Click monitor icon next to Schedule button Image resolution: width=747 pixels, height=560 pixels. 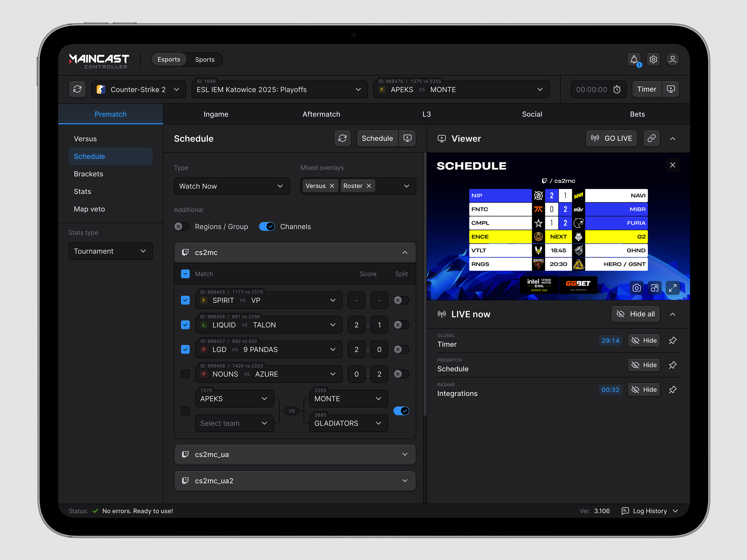tap(407, 138)
